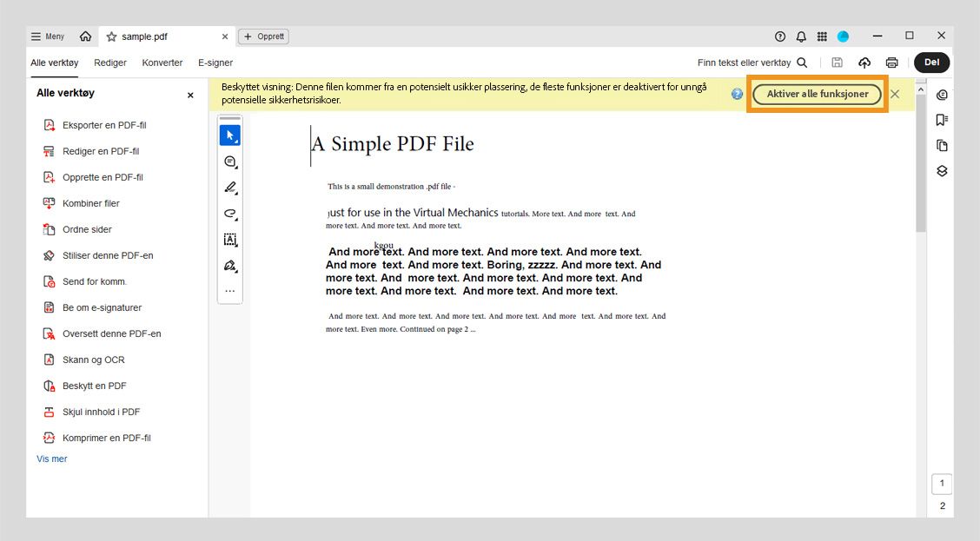This screenshot has height=541, width=980.
Task: Click the title A Simple PDF File
Action: (x=393, y=144)
